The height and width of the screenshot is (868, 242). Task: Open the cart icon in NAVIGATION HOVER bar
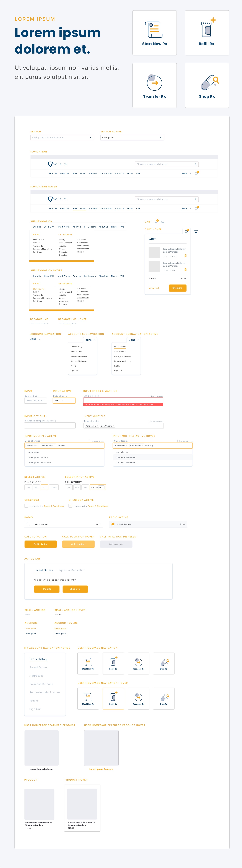point(196,208)
